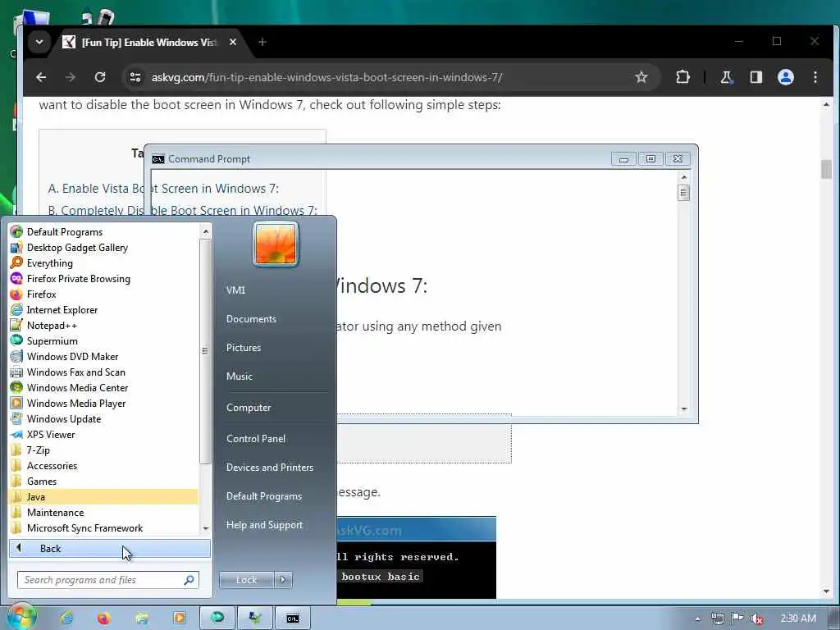Open Computer from the Start menu
The image size is (840, 630).
click(x=249, y=407)
